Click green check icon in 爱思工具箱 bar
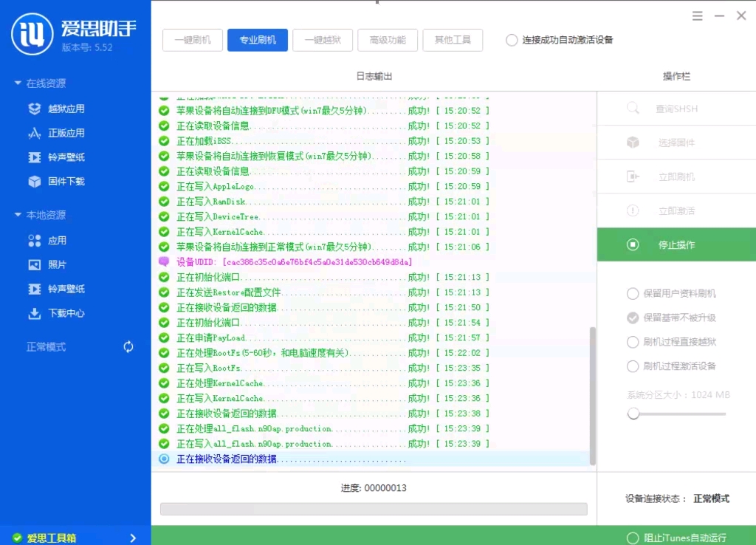 pyautogui.click(x=18, y=538)
